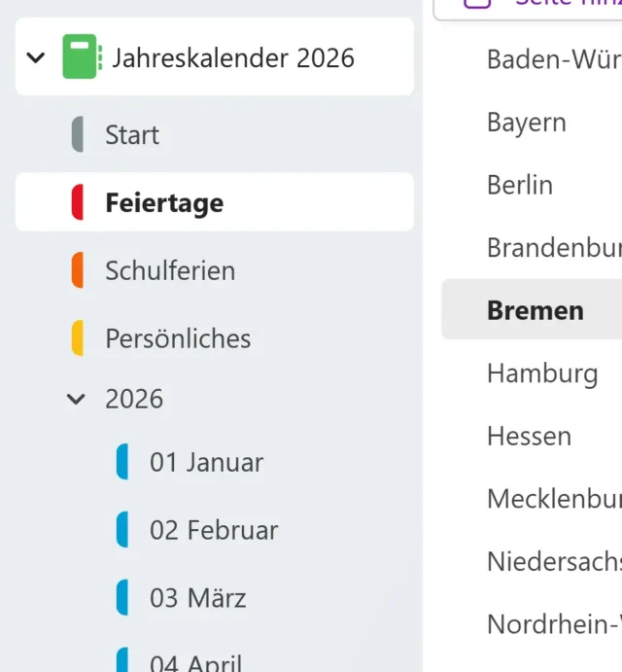
Task: Click the blue 01 Januar section icon
Action: point(122,462)
